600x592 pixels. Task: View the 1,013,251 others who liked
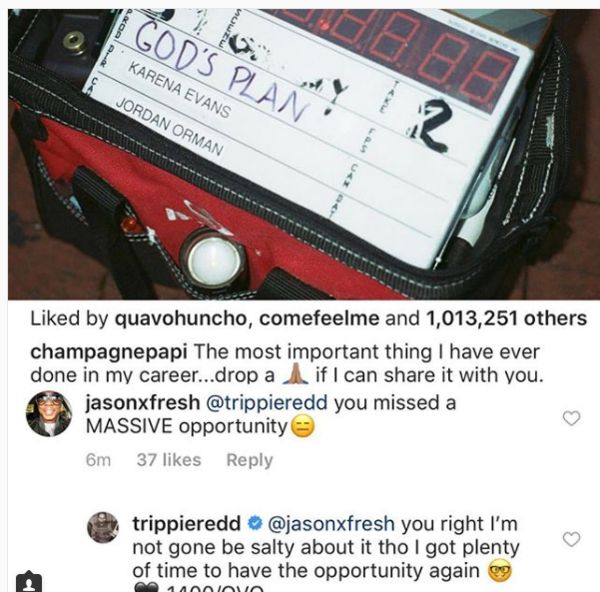point(505,318)
